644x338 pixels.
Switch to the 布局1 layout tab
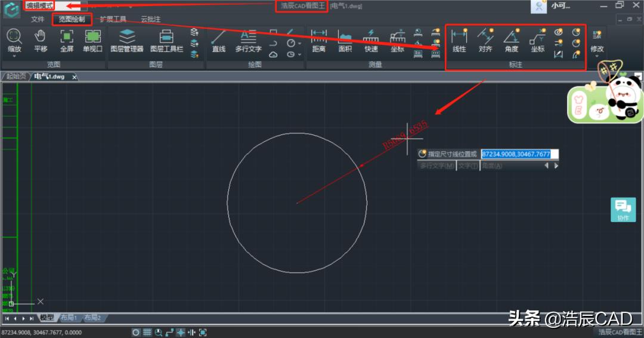(69, 318)
